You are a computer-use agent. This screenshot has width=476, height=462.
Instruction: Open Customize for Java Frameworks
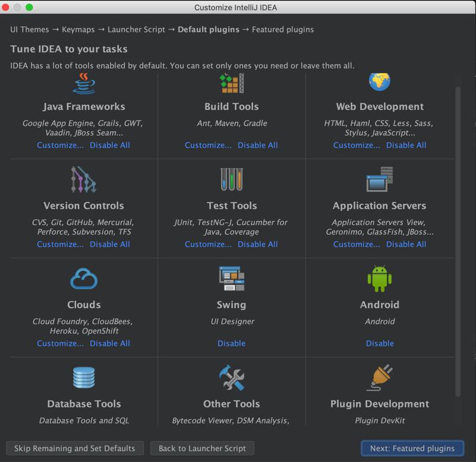tap(60, 145)
